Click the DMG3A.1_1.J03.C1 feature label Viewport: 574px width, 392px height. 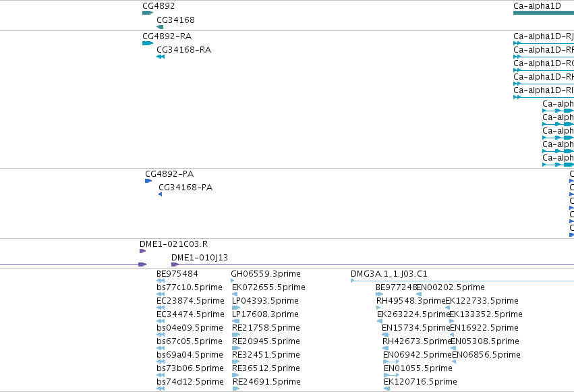point(389,273)
